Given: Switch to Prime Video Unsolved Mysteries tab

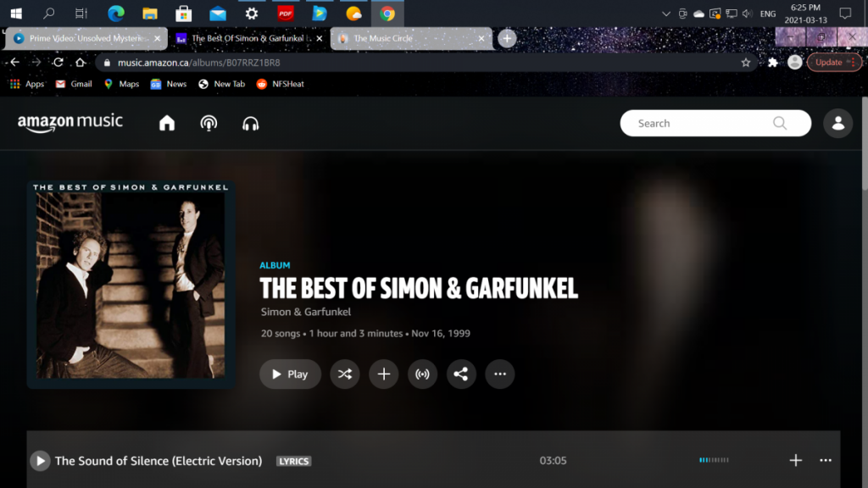Looking at the screenshot, I should [x=87, y=38].
